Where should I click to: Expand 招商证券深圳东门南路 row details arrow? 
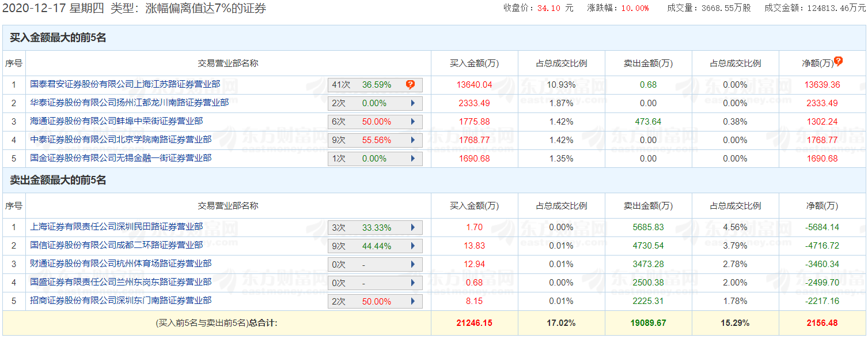tap(412, 301)
